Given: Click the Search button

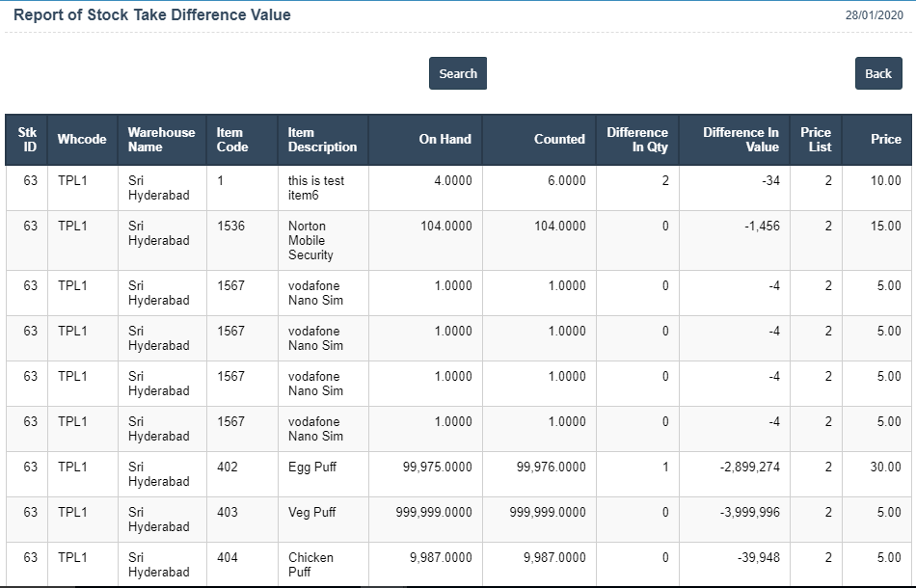Looking at the screenshot, I should tap(457, 73).
